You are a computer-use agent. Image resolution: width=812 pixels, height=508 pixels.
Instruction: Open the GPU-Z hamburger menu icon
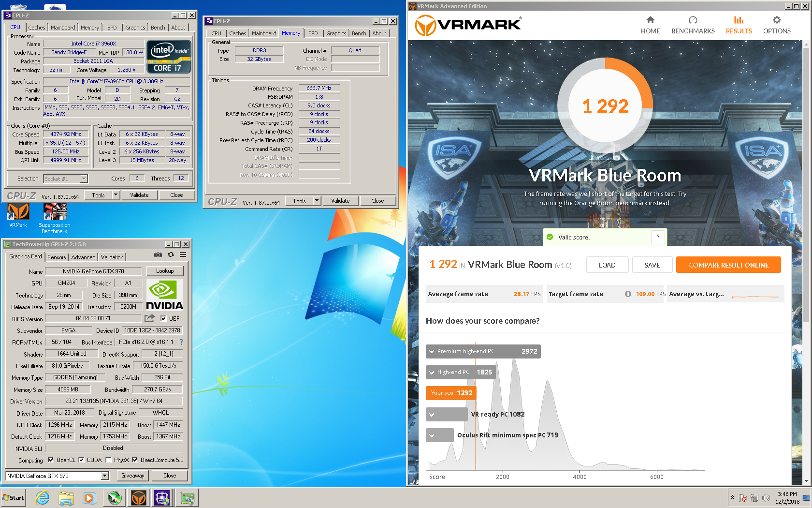tap(183, 254)
